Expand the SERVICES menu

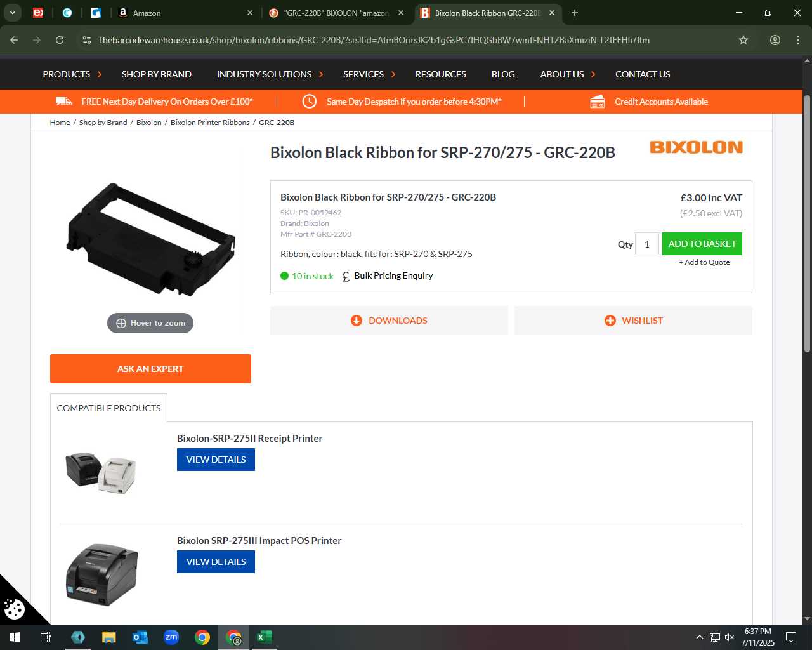click(369, 74)
